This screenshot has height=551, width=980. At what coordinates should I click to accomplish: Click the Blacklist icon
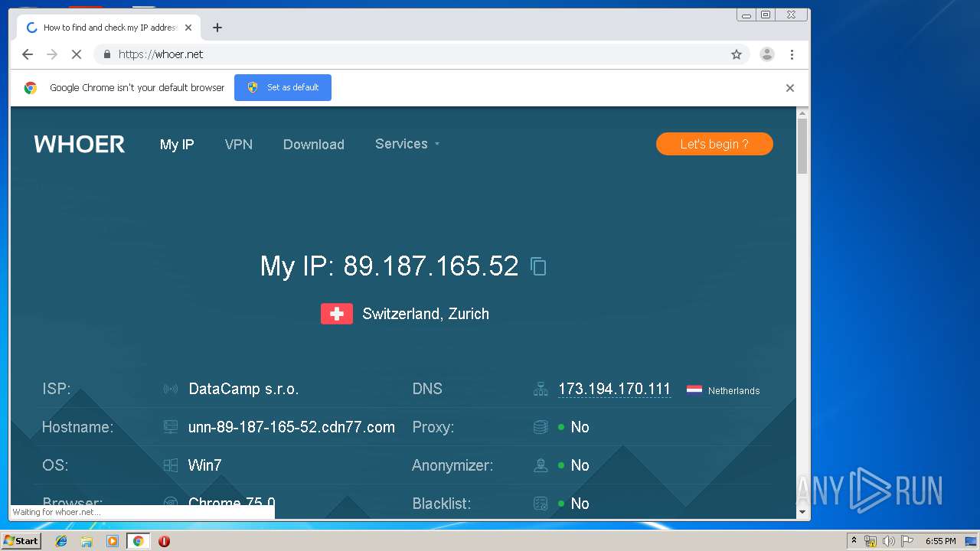pos(541,504)
